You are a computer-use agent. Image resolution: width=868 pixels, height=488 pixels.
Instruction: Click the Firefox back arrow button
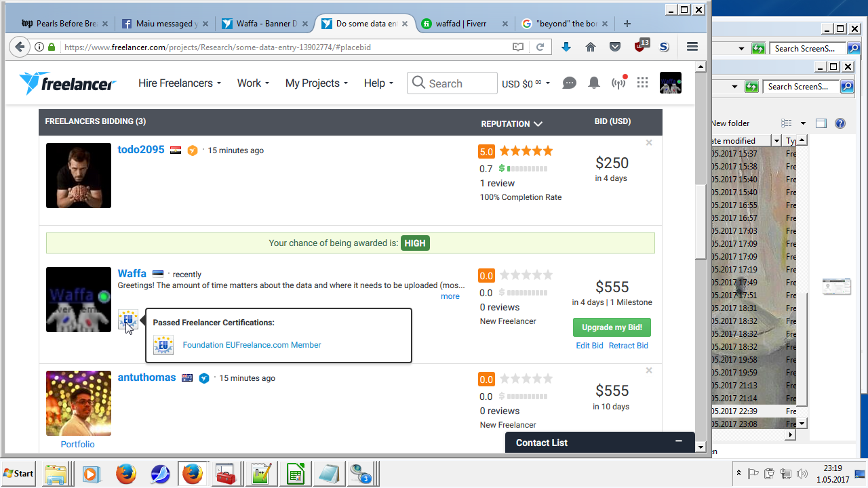(x=20, y=47)
